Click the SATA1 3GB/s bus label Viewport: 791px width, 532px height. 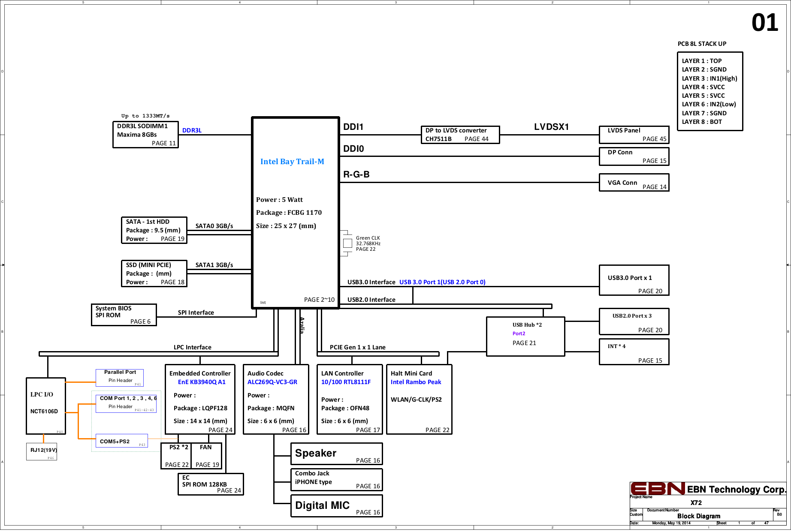point(214,265)
